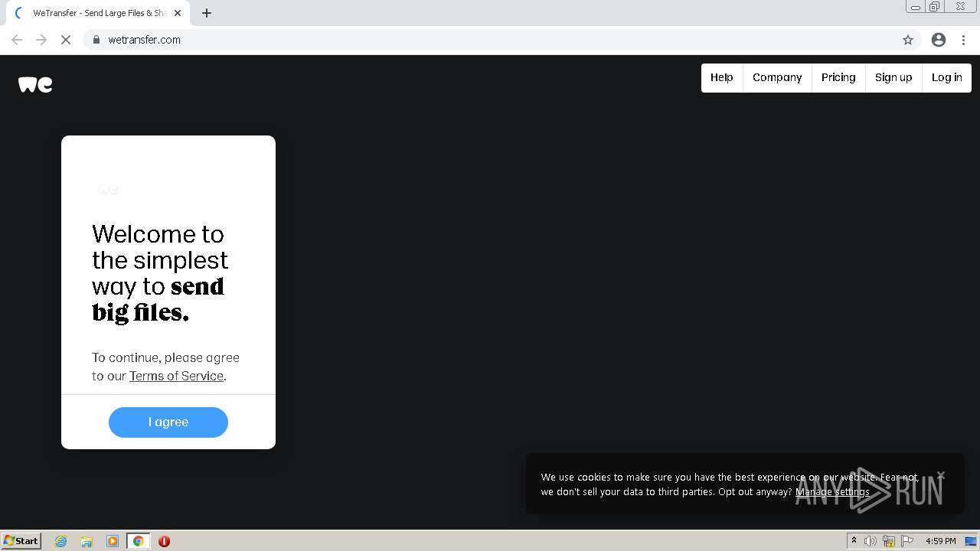Open the Terms of Service link
This screenshot has height=551, width=980.
[x=176, y=376]
